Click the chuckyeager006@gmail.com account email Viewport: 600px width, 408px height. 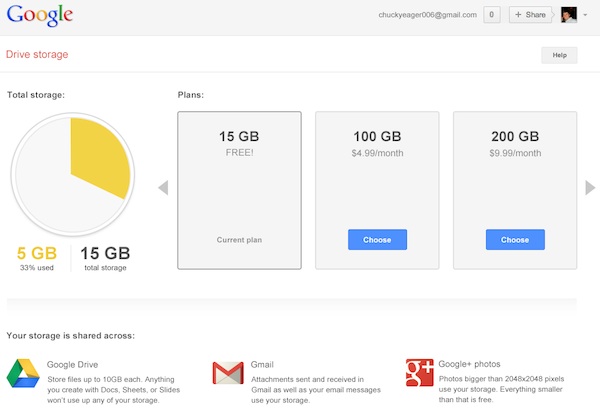(427, 15)
